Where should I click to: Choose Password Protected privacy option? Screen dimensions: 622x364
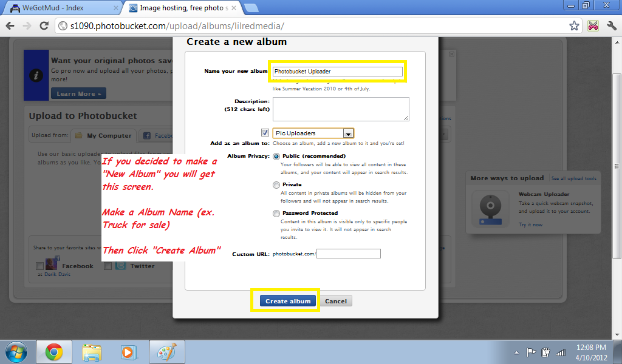(276, 214)
